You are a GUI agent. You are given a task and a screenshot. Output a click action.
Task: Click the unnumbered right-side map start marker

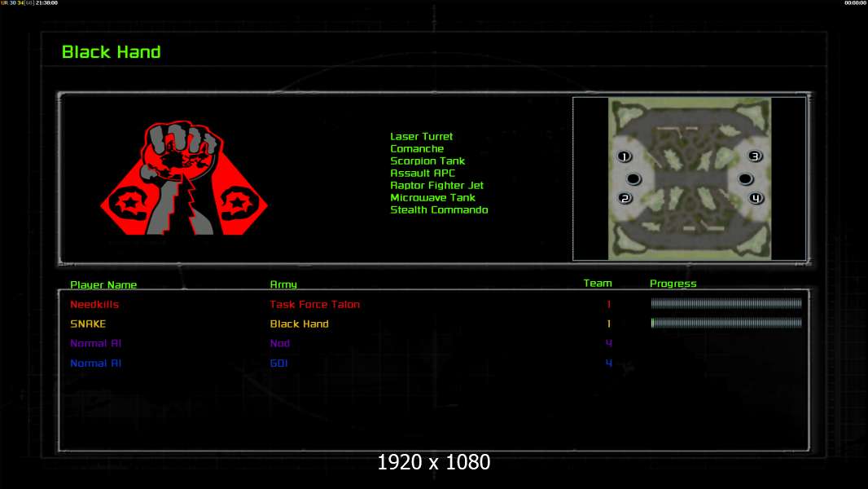(744, 178)
